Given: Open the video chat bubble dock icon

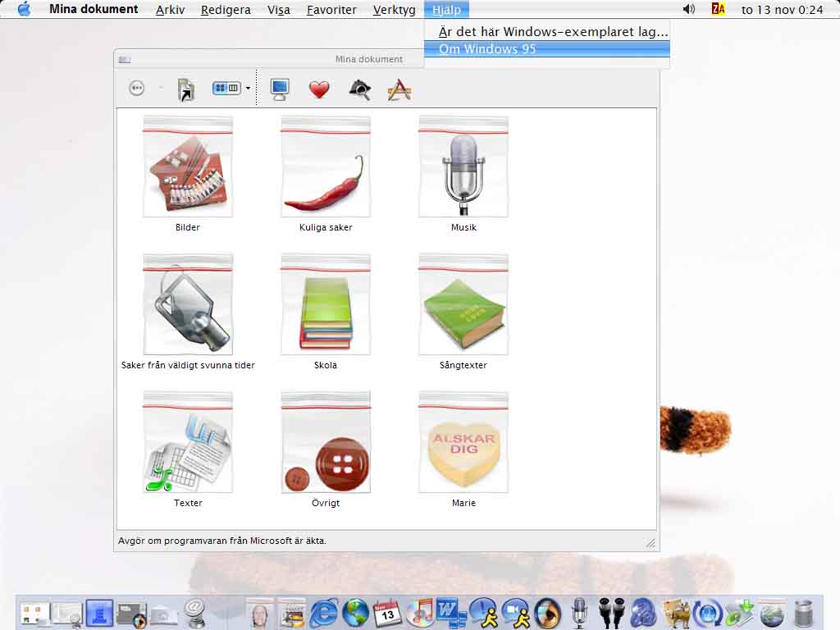Looking at the screenshot, I should coord(516,613).
